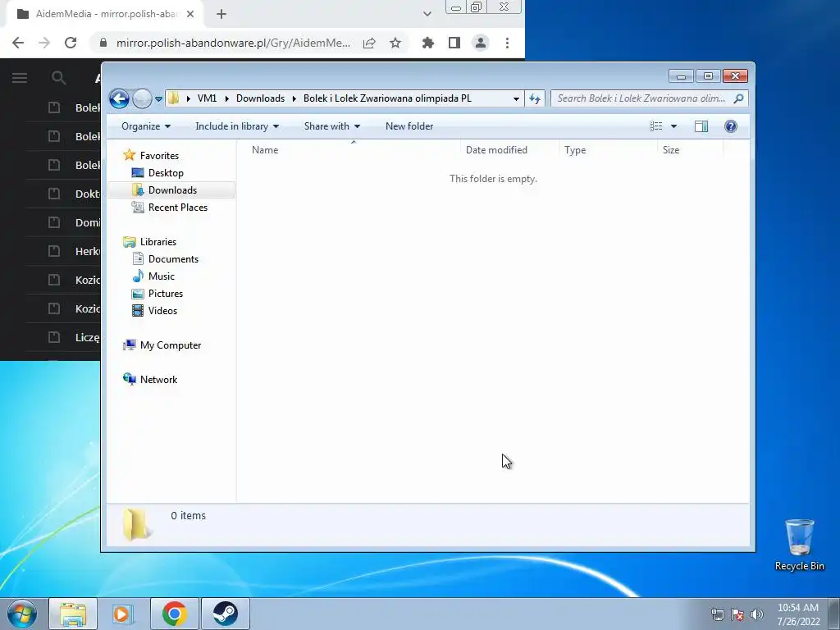Expand the address bar history dropdown
The width and height of the screenshot is (840, 630).
(516, 98)
